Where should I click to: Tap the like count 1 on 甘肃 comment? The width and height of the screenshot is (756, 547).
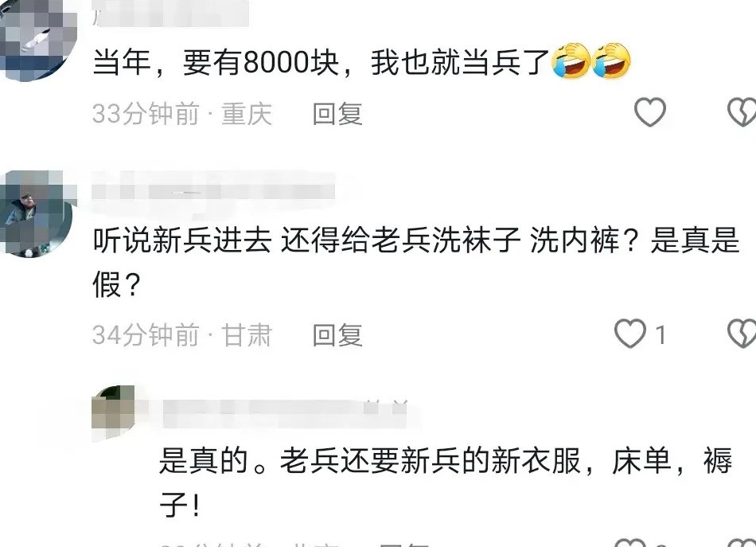click(661, 334)
